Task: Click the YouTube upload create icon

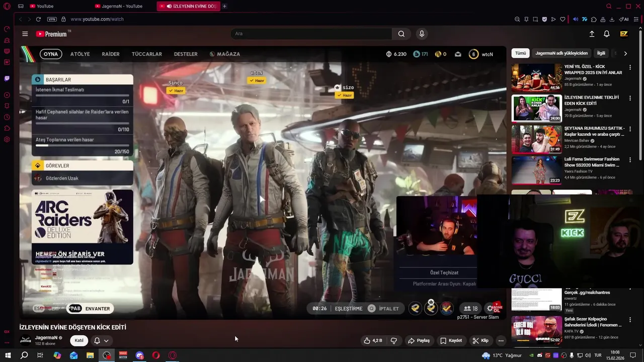Action: [x=592, y=34]
